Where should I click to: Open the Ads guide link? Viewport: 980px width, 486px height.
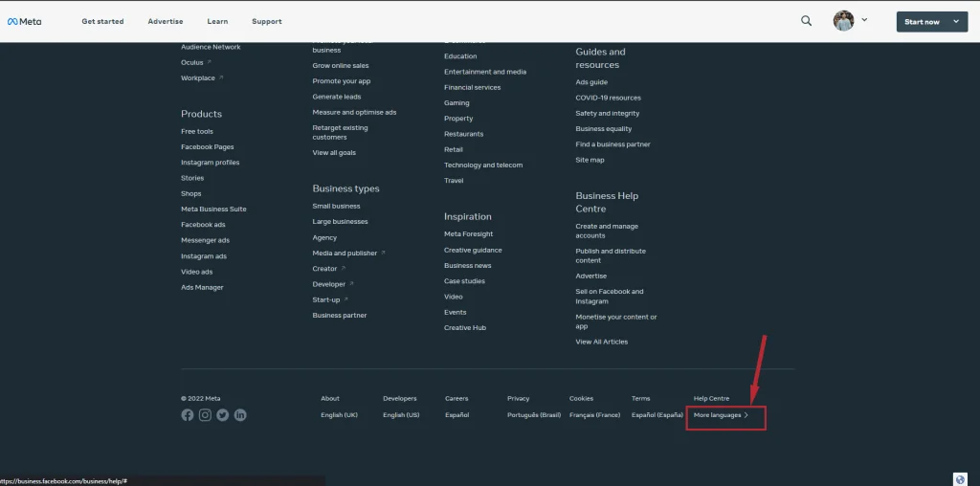pos(591,82)
